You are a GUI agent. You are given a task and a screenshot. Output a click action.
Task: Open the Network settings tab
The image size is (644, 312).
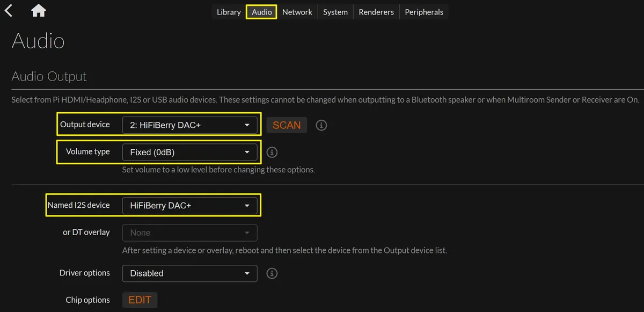coord(297,12)
